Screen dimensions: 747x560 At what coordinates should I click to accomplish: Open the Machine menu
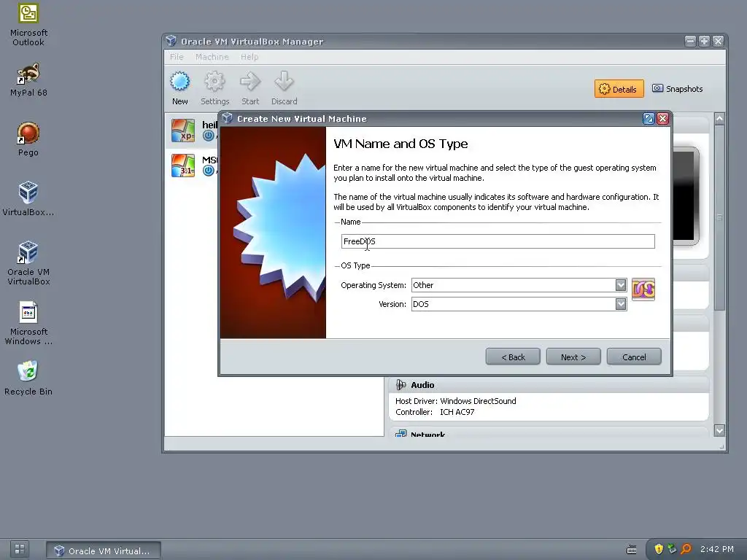tap(212, 57)
